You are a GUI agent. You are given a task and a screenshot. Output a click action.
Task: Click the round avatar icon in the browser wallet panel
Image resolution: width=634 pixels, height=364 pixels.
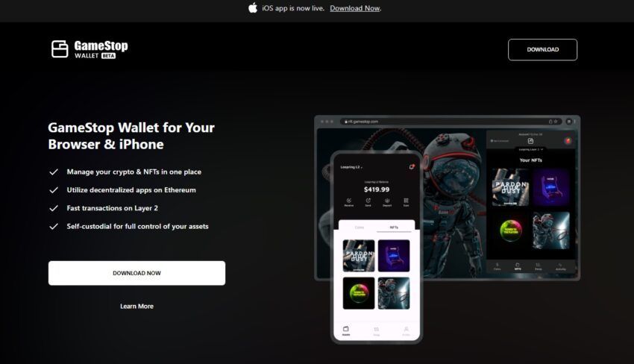pyautogui.click(x=568, y=141)
